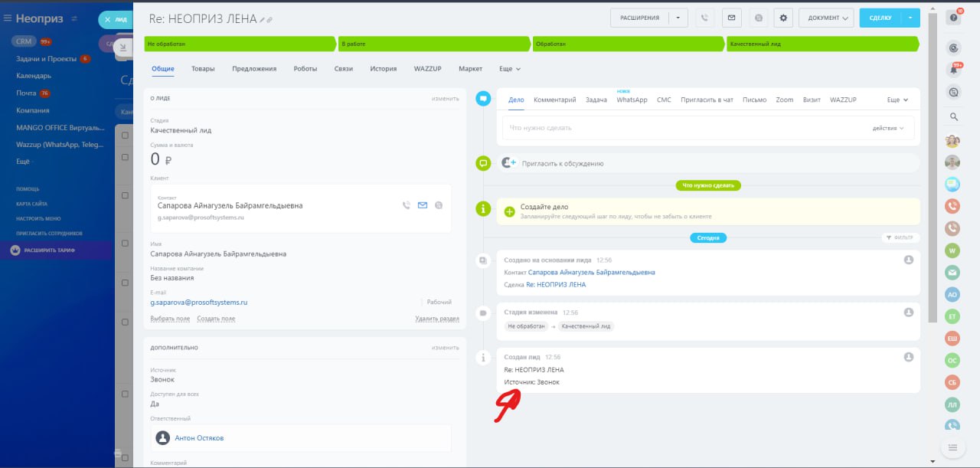Click Удалить раздел link

(437, 319)
